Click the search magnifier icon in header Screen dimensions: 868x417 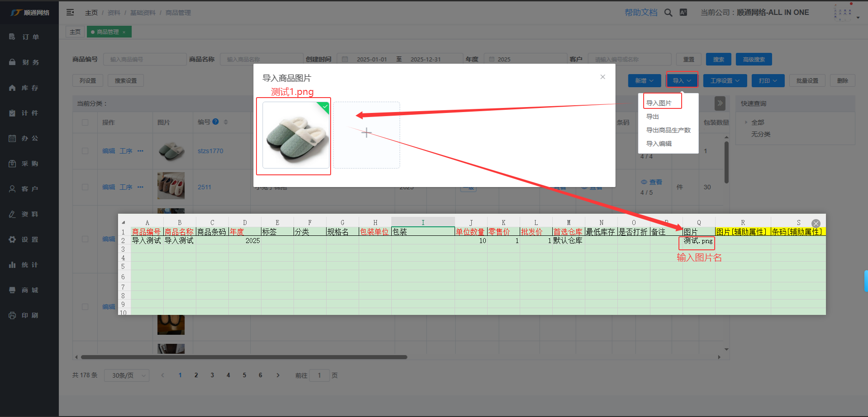click(x=668, y=13)
